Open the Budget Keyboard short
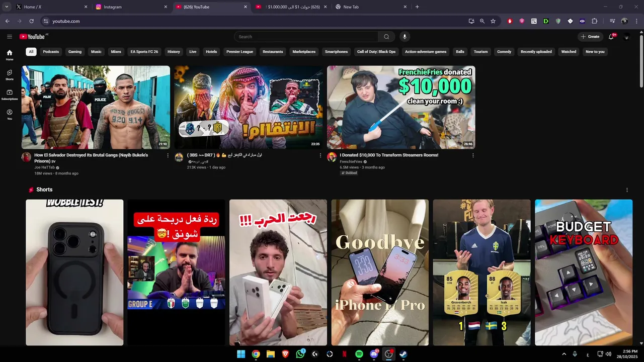The width and height of the screenshot is (644, 362). 584,273
